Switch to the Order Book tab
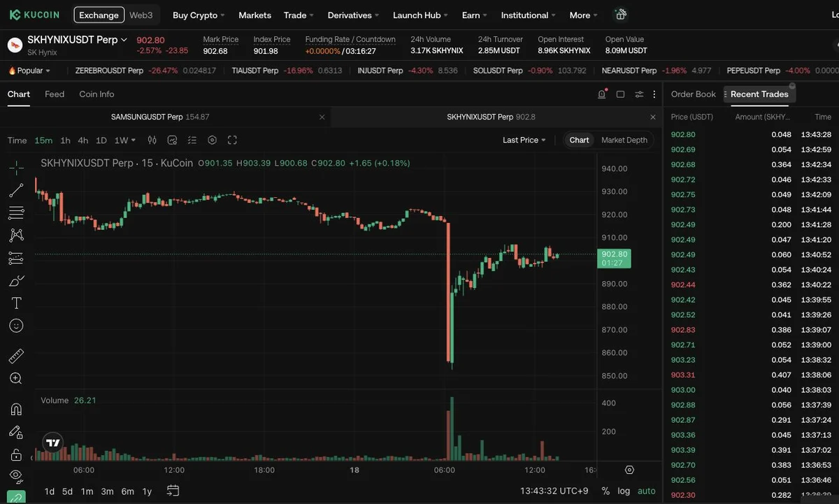 tap(694, 94)
